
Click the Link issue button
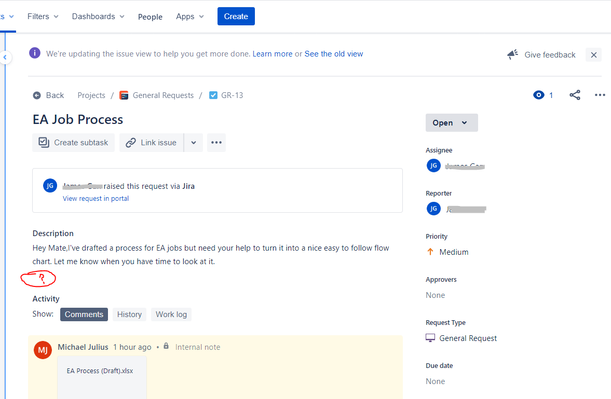tap(151, 143)
